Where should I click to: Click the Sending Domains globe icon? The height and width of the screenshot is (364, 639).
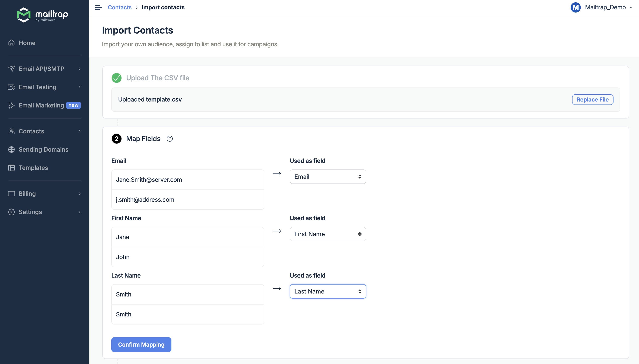(x=11, y=150)
